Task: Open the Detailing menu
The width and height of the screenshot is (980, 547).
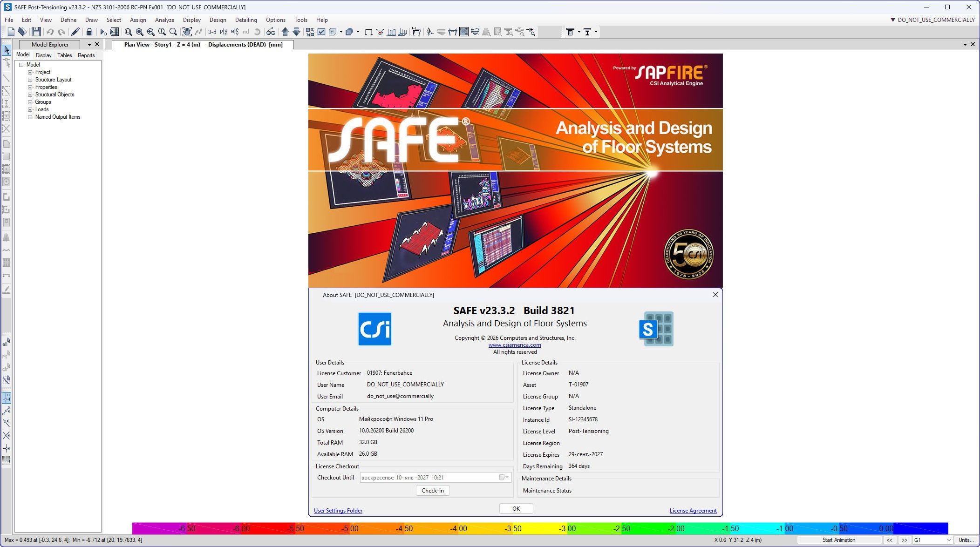Action: tap(246, 20)
